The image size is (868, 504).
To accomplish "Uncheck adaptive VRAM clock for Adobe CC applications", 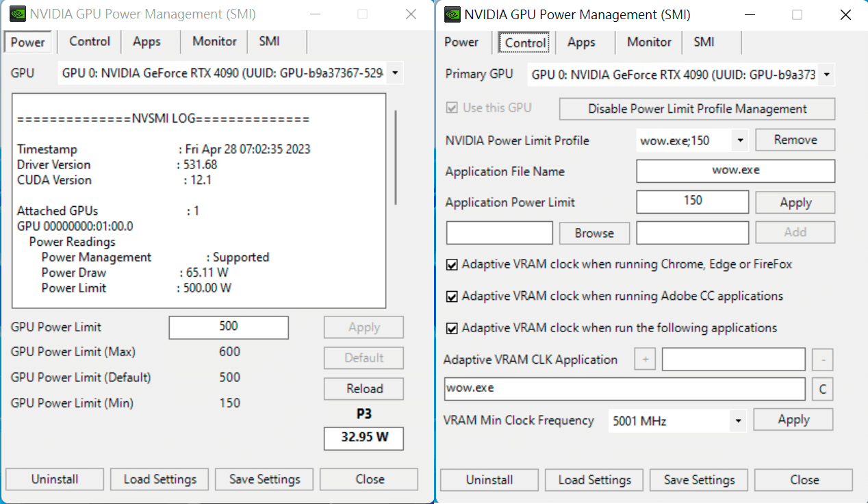I will [452, 296].
